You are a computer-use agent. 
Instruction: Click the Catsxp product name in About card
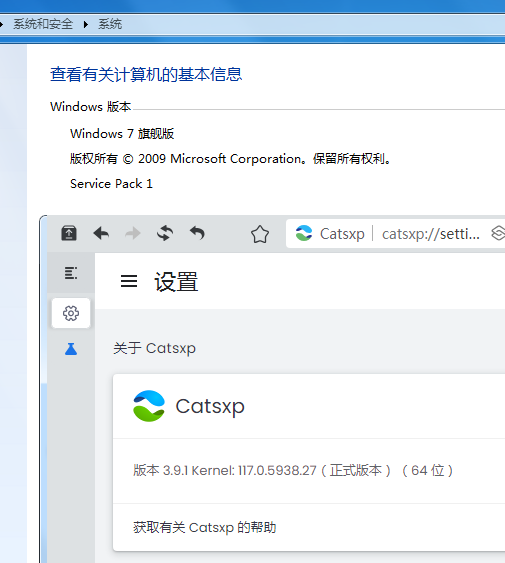click(x=210, y=406)
